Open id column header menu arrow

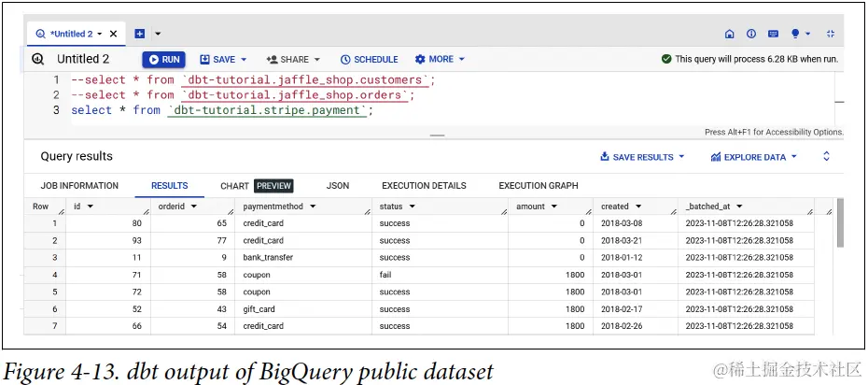pyautogui.click(x=91, y=207)
